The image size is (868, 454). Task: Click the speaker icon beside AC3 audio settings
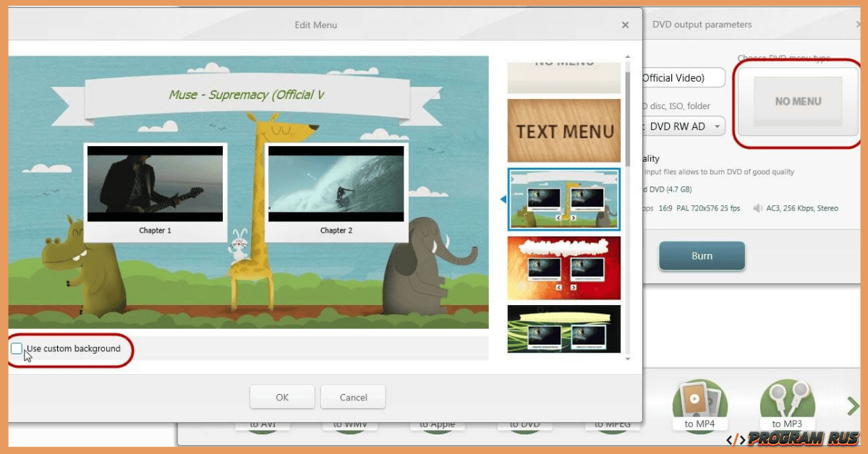757,208
